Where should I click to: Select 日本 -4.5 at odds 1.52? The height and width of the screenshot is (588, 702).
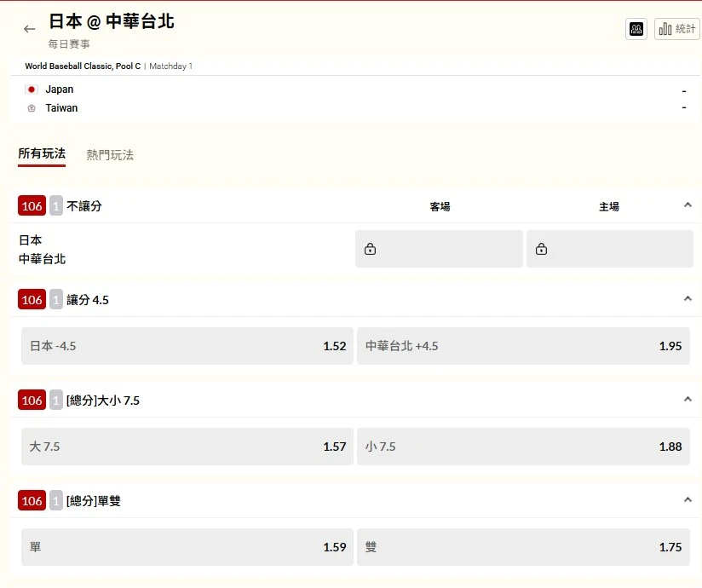(x=187, y=346)
